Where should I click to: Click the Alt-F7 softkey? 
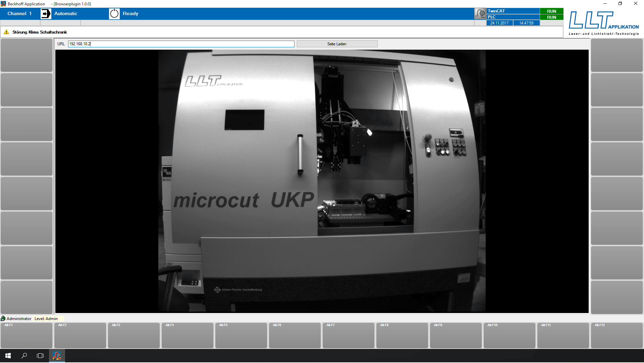tap(348, 336)
